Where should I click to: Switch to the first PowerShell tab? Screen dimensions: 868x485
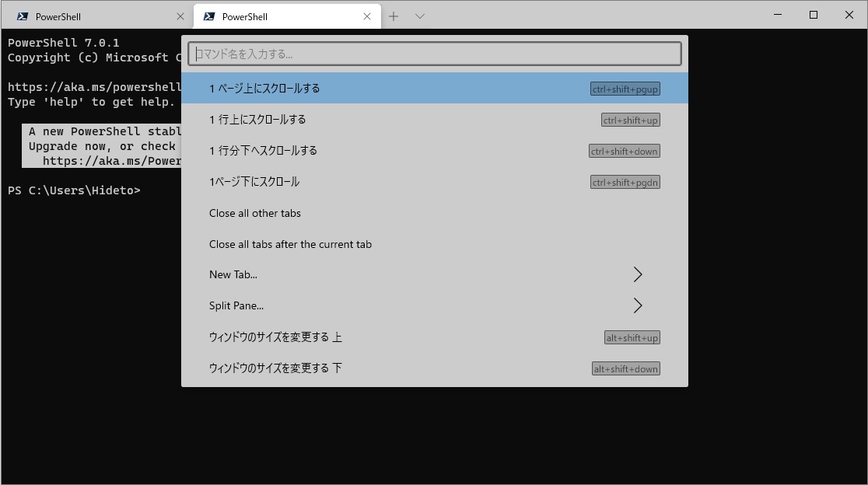93,15
